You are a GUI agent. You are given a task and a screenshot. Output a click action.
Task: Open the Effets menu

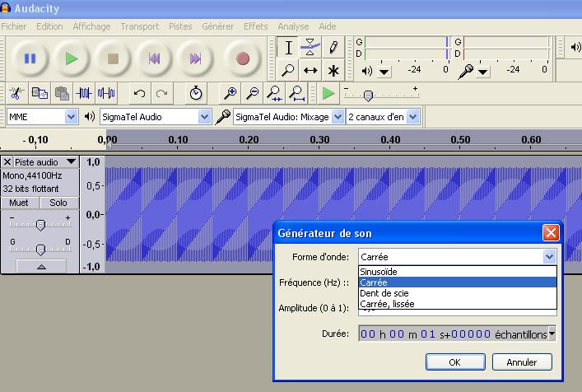tap(256, 26)
